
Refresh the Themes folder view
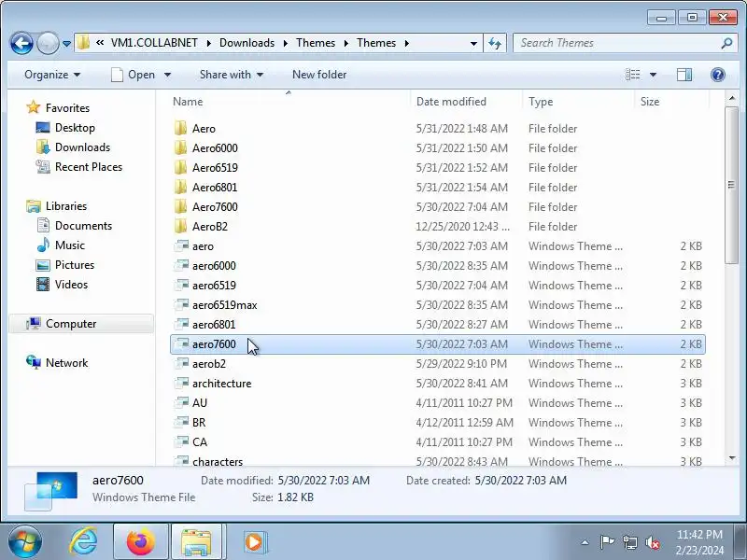pyautogui.click(x=495, y=43)
